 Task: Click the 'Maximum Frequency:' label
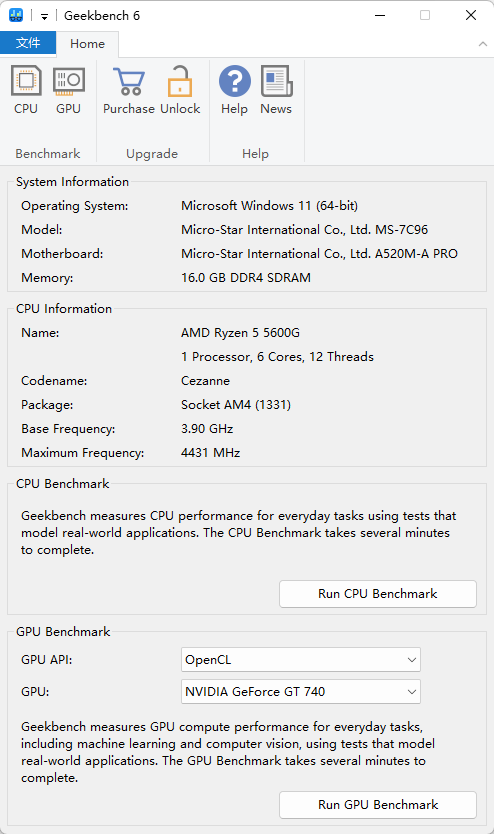82,453
